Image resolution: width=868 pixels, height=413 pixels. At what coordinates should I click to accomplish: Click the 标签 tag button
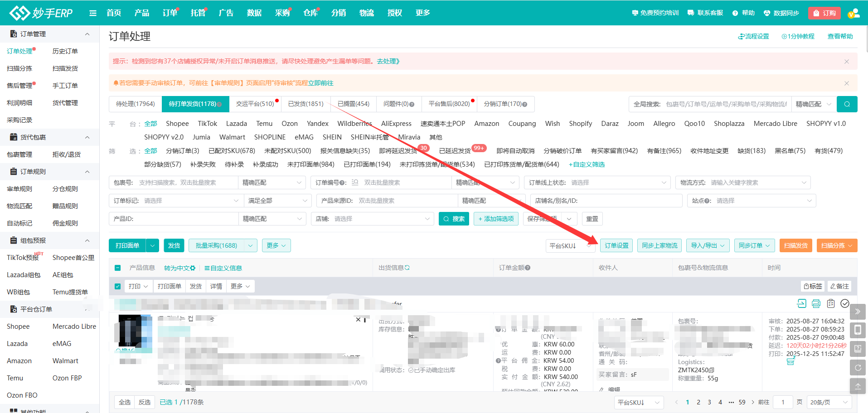(813, 286)
